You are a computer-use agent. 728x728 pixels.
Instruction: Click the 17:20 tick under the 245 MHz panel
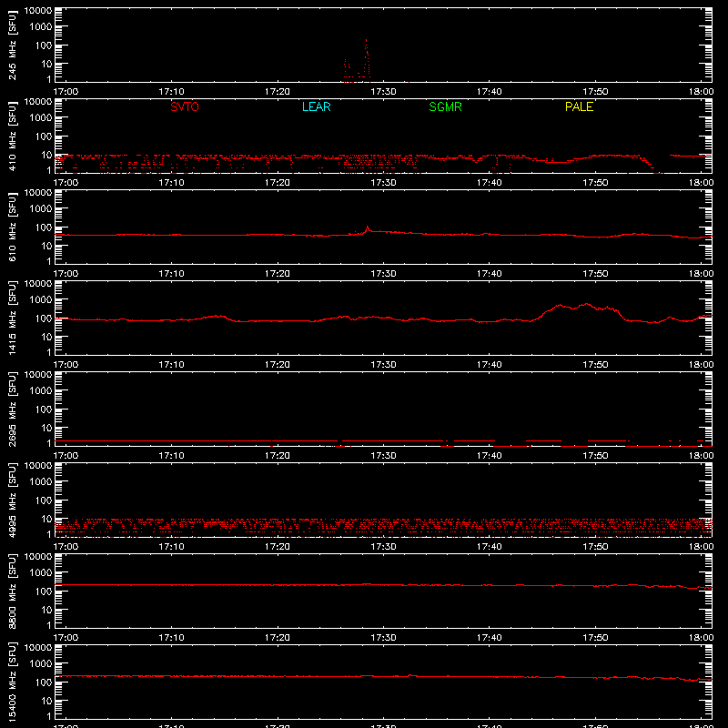point(278,92)
